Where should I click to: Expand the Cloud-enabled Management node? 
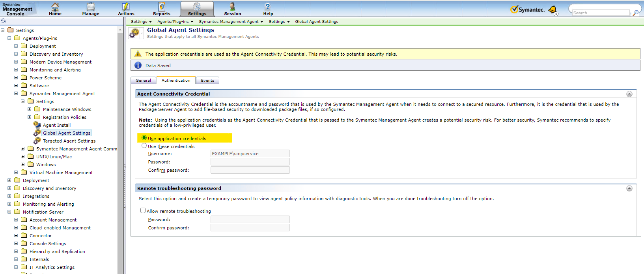click(16, 228)
